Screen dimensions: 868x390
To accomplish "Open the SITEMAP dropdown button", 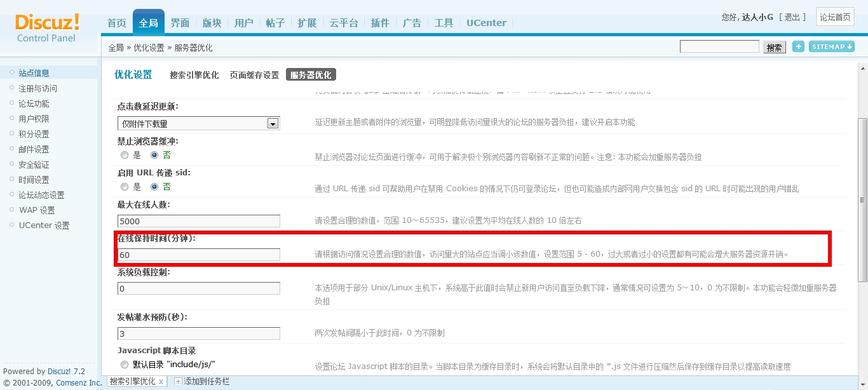I will (831, 46).
